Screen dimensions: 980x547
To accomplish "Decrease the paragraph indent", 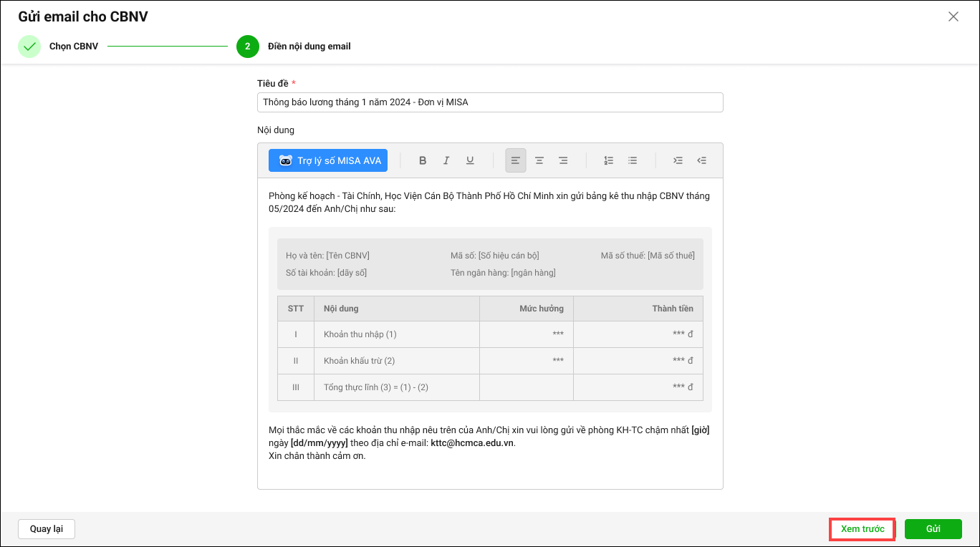I will tap(701, 160).
